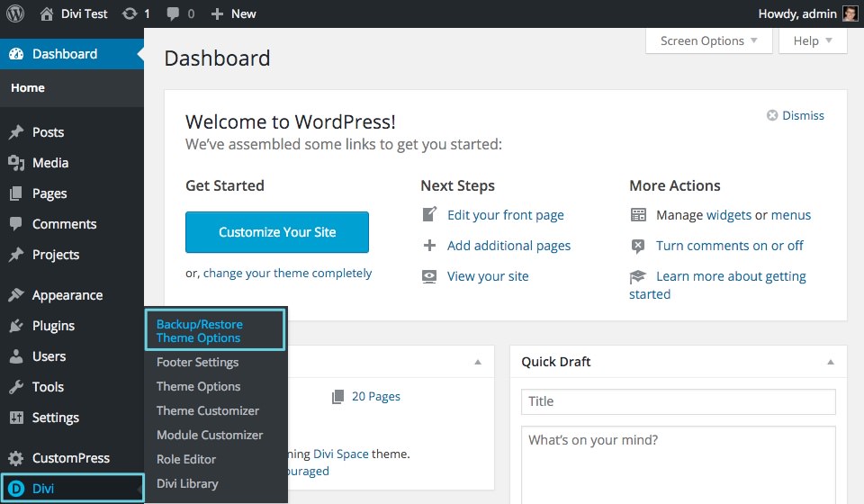This screenshot has height=504, width=864.
Task: Expand the Help dropdown tab
Action: (x=813, y=40)
